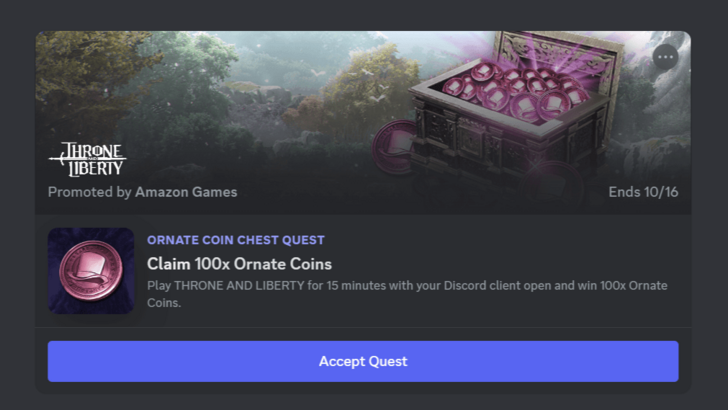This screenshot has height=410, width=728.
Task: Click the Throne and Liberty logo
Action: (87, 159)
